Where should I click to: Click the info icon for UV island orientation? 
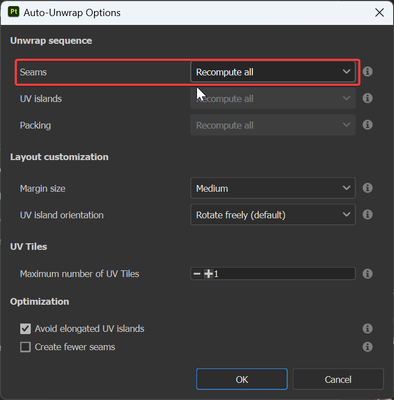[x=367, y=214]
